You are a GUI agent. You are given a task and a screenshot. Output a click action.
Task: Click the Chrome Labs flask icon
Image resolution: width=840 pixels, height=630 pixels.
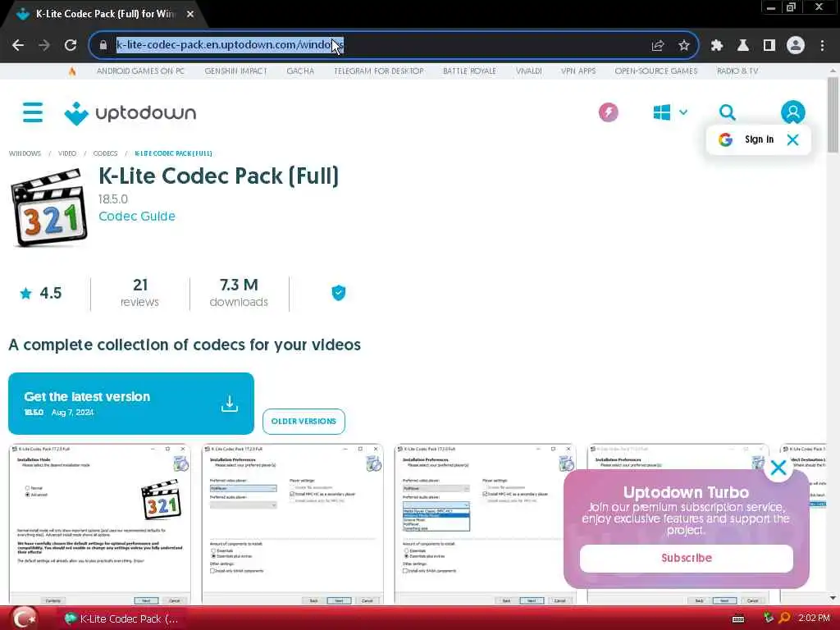coord(743,45)
